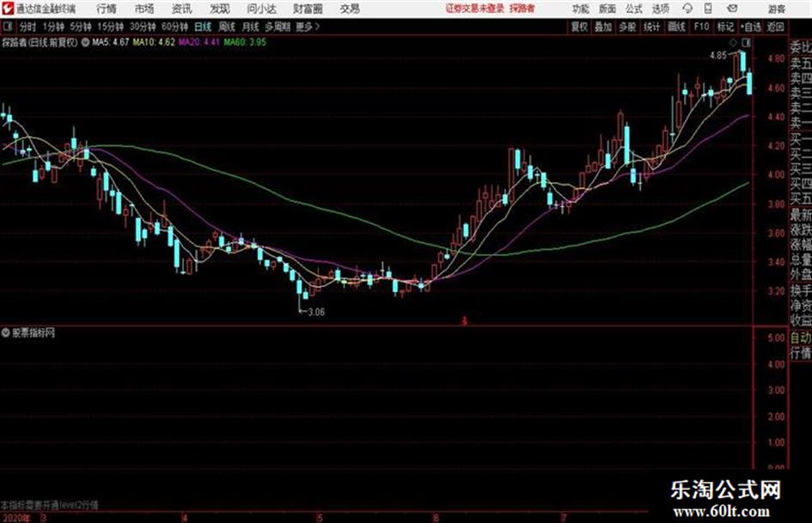Click the 标记 mark button
The width and height of the screenshot is (812, 523).
[x=725, y=27]
